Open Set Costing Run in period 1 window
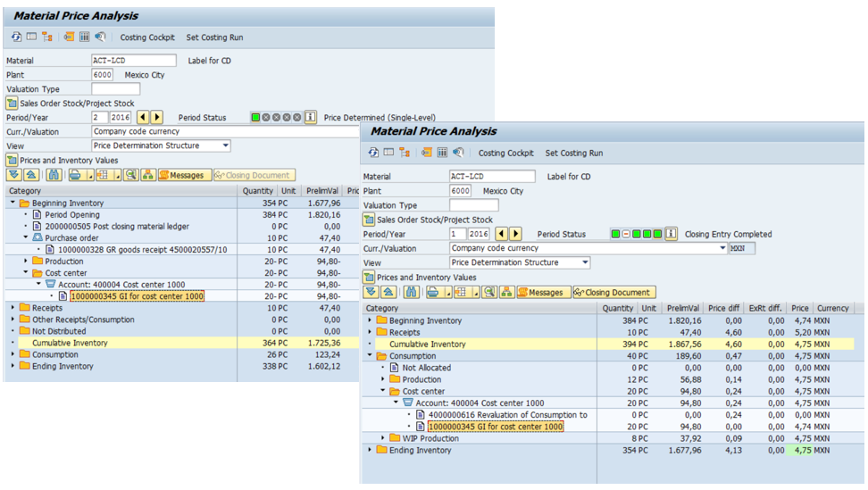 tap(574, 153)
